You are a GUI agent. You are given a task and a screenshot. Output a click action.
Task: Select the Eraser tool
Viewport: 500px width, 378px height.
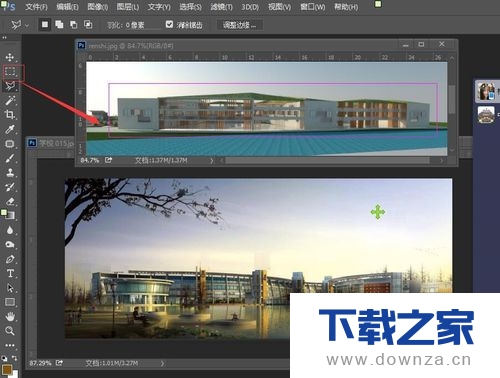click(10, 201)
